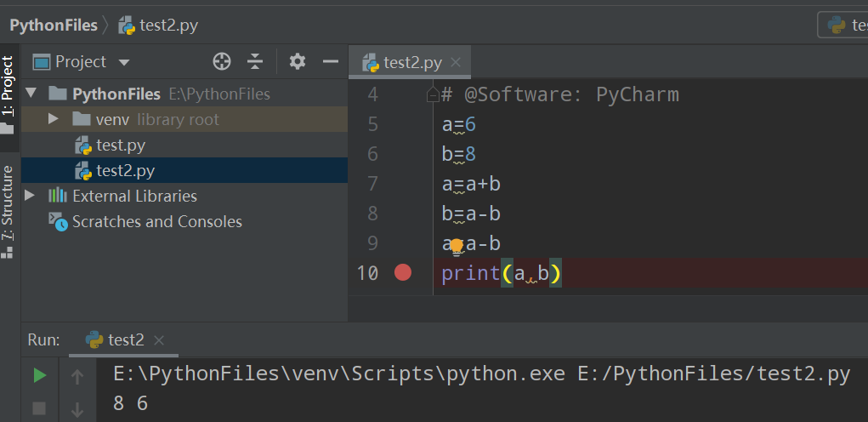Click the code on line 8 b=a-b
Screen dimensions: 868x422
471,214
